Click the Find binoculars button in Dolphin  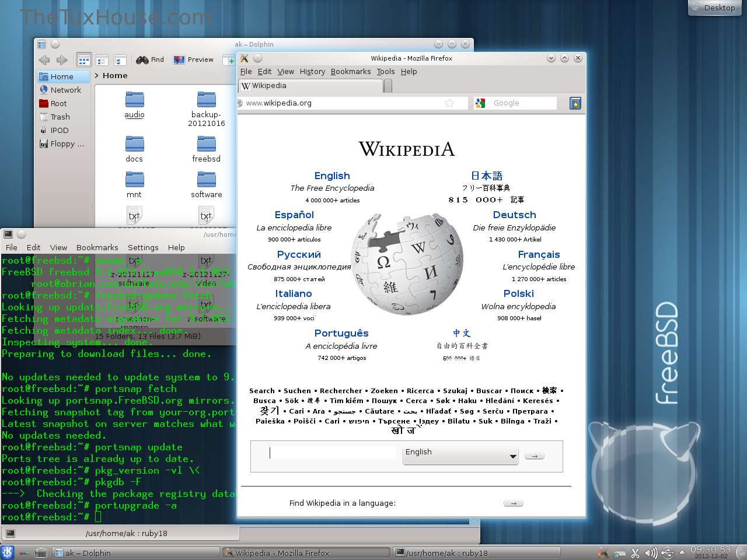click(150, 60)
